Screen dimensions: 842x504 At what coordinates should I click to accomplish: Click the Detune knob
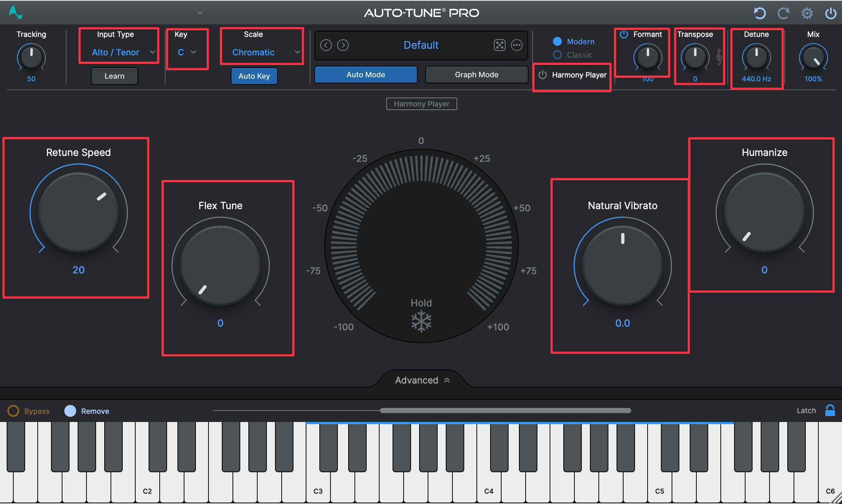756,57
